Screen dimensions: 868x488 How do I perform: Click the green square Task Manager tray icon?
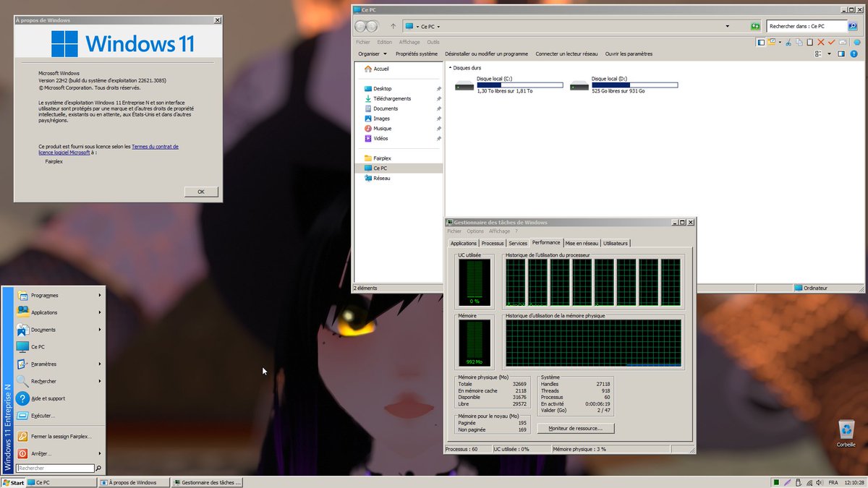click(x=776, y=482)
